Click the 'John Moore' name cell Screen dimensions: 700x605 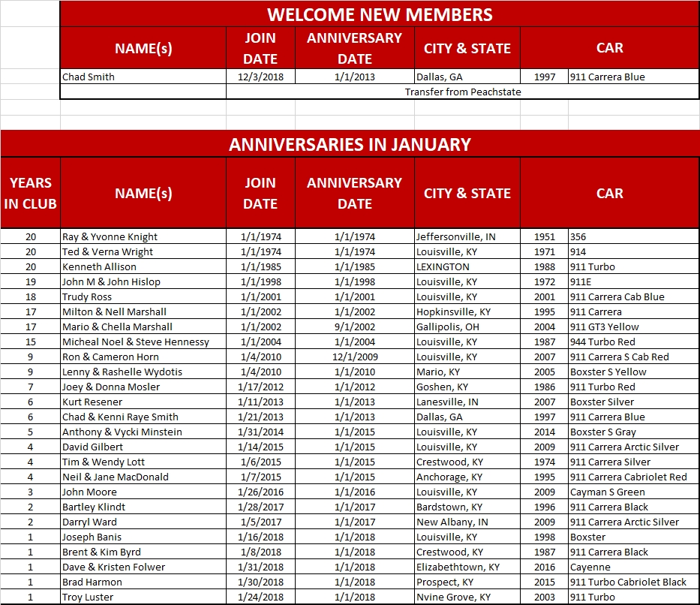tap(143, 492)
